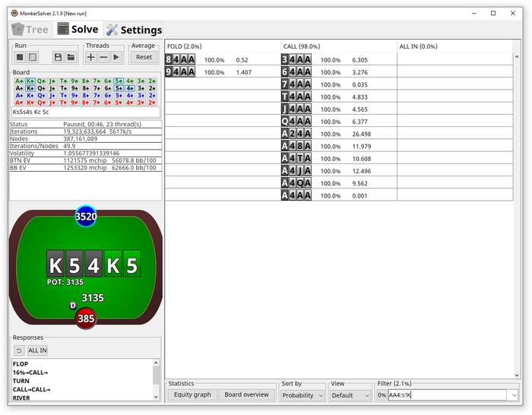This screenshot has height=415, width=532.
Task: Toggle the 4 of spades board card
Action: tap(130, 88)
